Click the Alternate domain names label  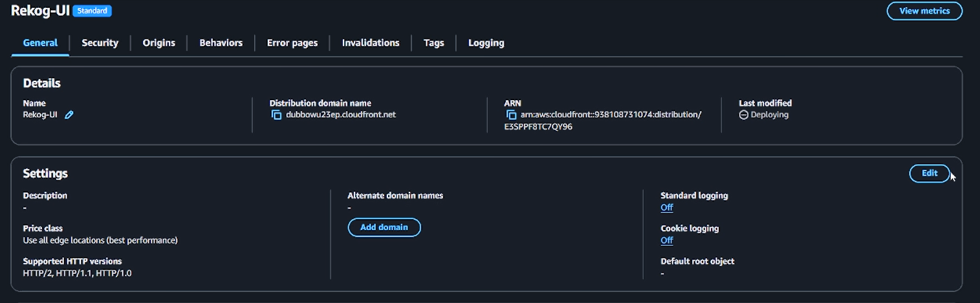pos(395,195)
